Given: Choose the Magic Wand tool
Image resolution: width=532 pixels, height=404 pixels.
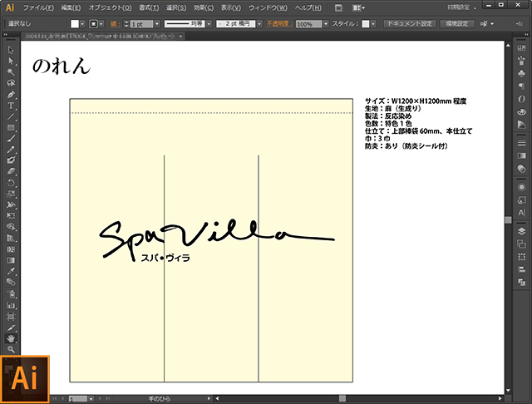Looking at the screenshot, I should tap(11, 72).
